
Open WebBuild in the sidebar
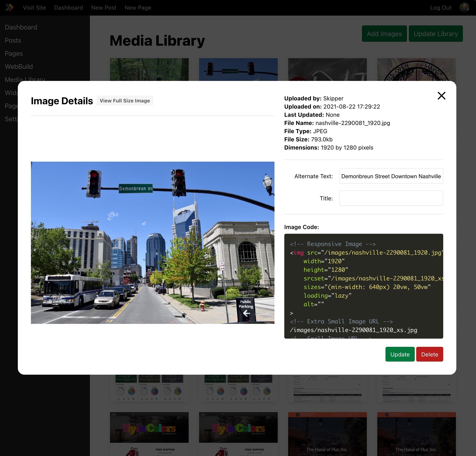point(19,67)
